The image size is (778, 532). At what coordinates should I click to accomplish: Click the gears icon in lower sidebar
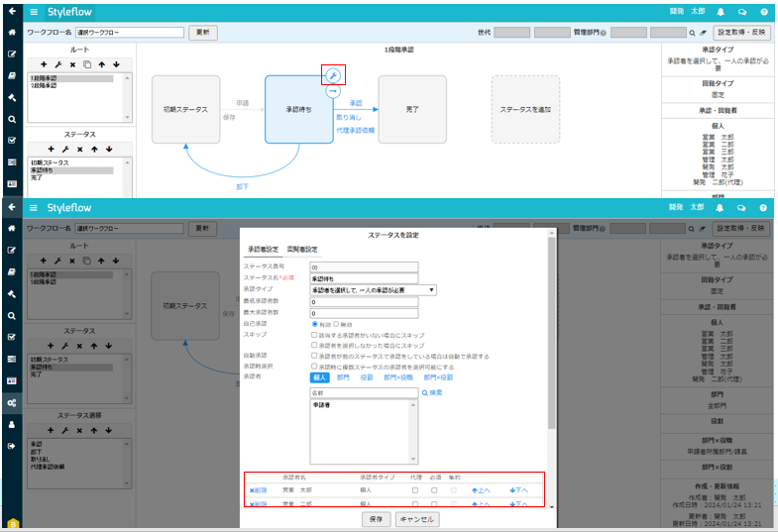12,402
